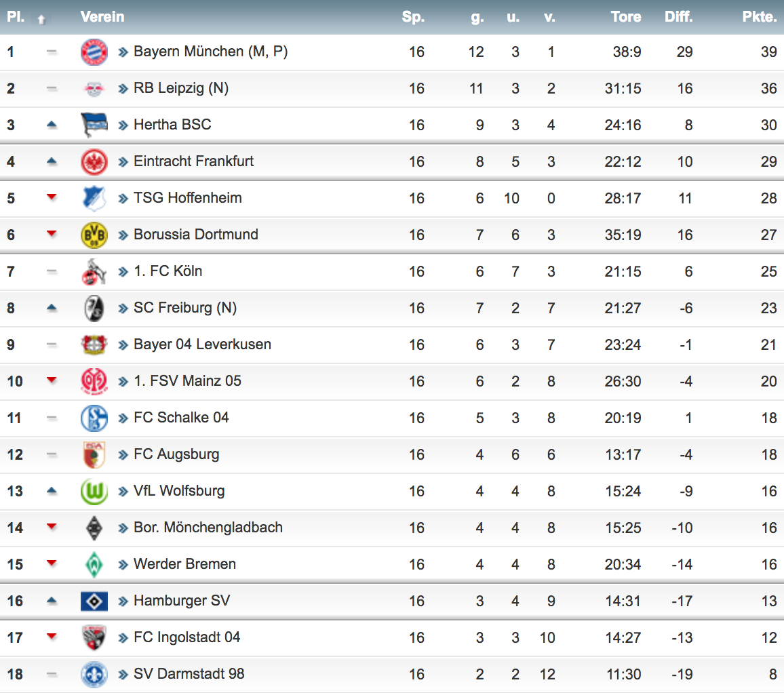Click the SV Darmstadt 98 crest
The image size is (784, 693).
point(94,674)
